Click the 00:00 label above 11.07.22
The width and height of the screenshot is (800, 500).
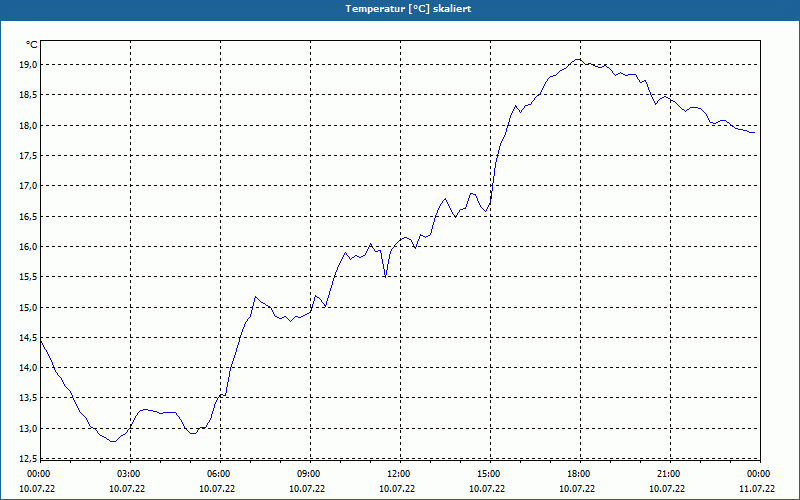pos(760,474)
